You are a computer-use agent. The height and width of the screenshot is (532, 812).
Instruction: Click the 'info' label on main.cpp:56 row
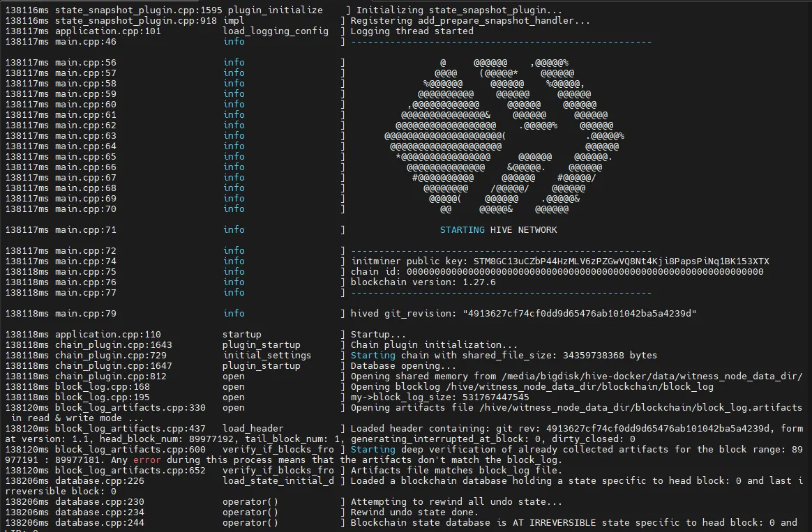[234, 62]
